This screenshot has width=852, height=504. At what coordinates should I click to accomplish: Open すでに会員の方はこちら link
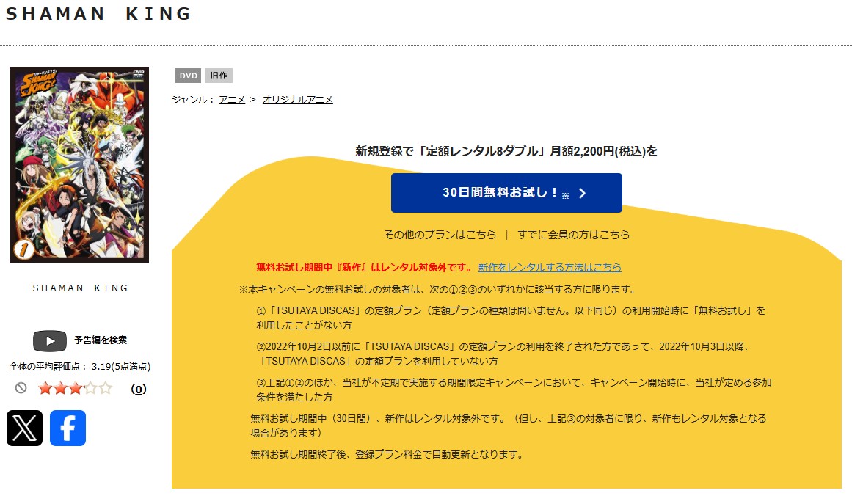573,235
